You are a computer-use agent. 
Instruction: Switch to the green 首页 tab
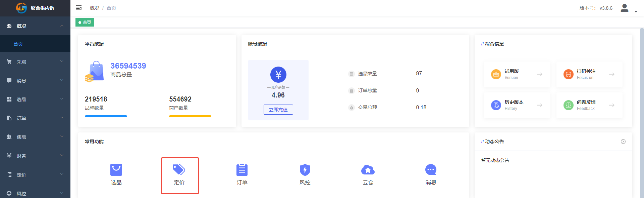coord(85,22)
